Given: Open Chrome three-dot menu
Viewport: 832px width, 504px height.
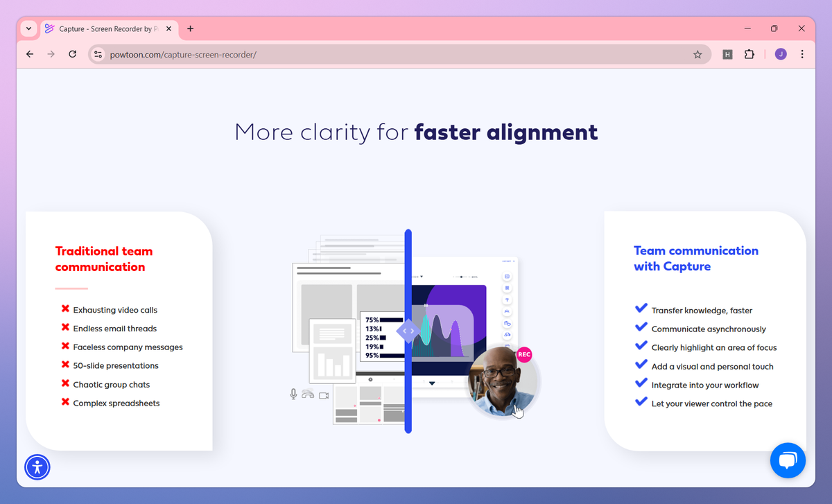Looking at the screenshot, I should [802, 54].
